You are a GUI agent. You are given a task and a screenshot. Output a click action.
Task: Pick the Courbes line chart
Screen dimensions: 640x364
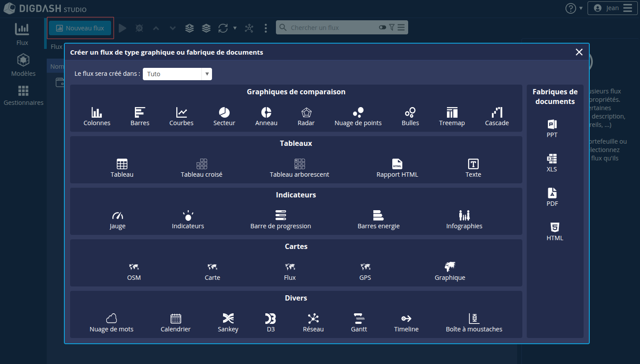[181, 117]
